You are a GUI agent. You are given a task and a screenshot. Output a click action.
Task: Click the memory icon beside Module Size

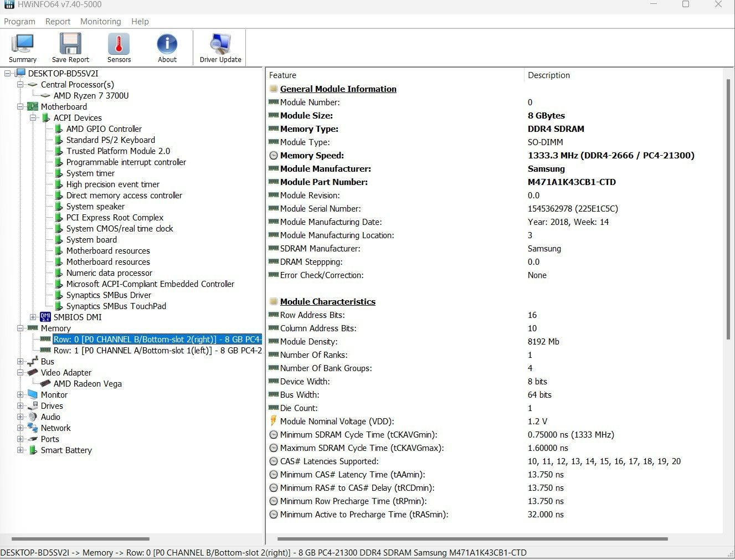pos(274,115)
